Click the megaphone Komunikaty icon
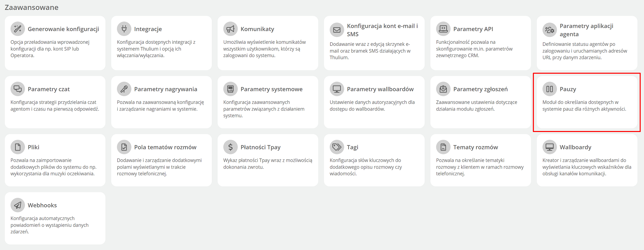The image size is (644, 250). (x=231, y=29)
